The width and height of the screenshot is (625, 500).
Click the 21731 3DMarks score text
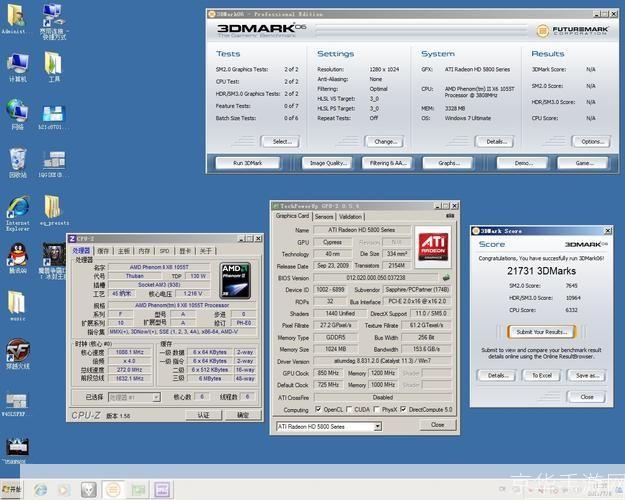point(541,271)
